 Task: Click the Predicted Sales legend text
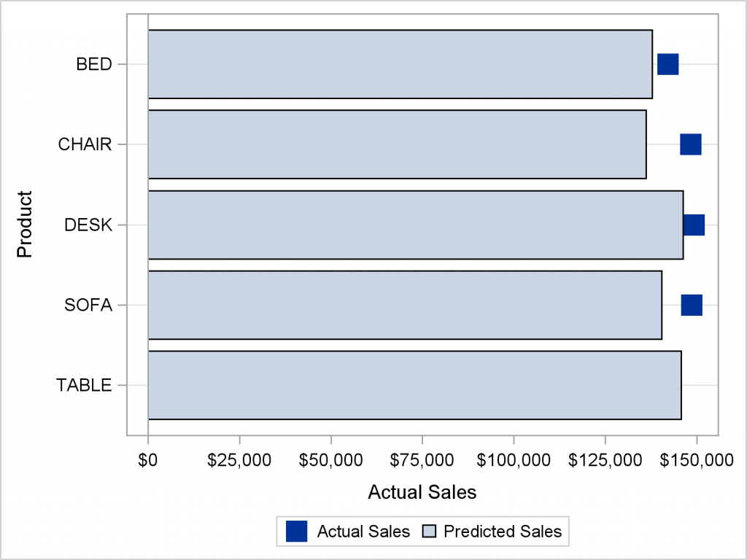[x=502, y=532]
